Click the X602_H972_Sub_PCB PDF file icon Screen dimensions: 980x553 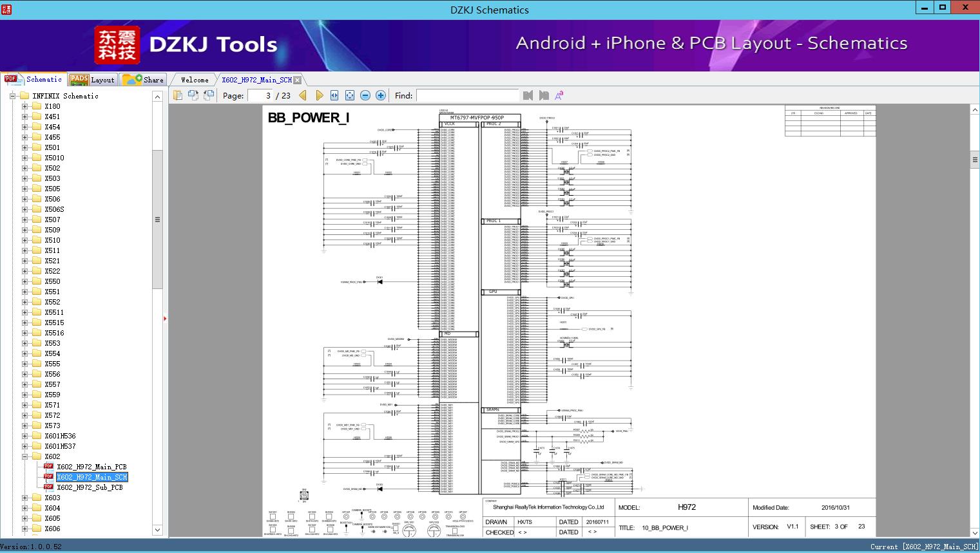click(48, 487)
